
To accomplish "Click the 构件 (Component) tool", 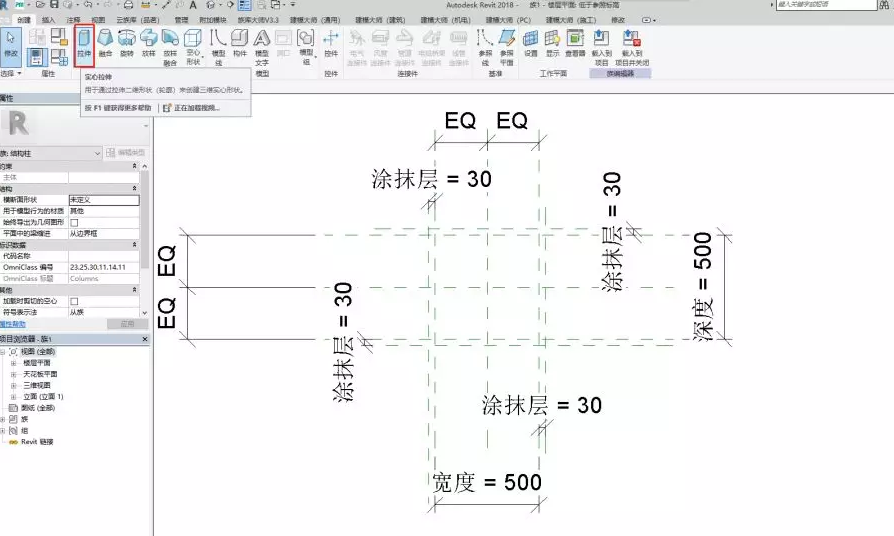I will tap(239, 43).
